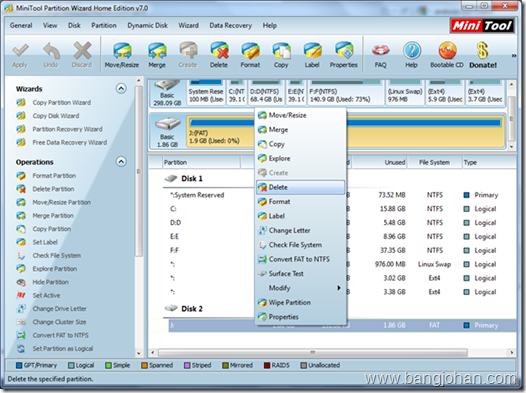
Task: Click the Unused column header
Action: click(379, 162)
